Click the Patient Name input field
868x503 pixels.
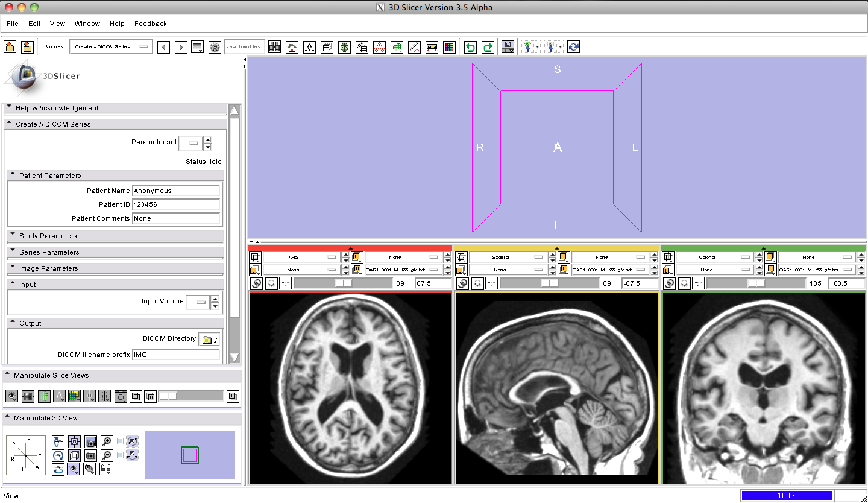[175, 191]
